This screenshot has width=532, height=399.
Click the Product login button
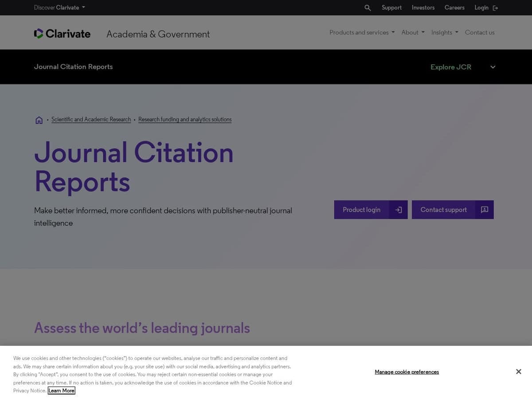(371, 210)
